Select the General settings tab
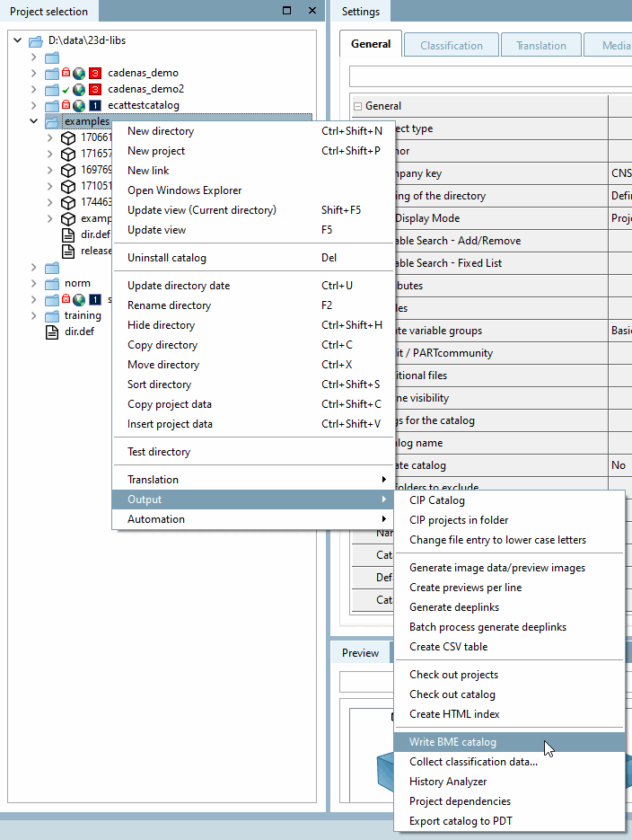 tap(371, 44)
